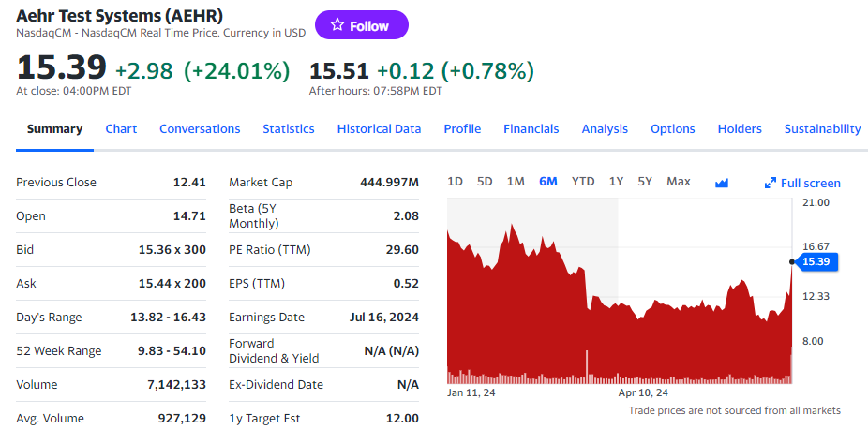Click the 52 Week Range value 9.83 - 54.10

[x=172, y=350]
